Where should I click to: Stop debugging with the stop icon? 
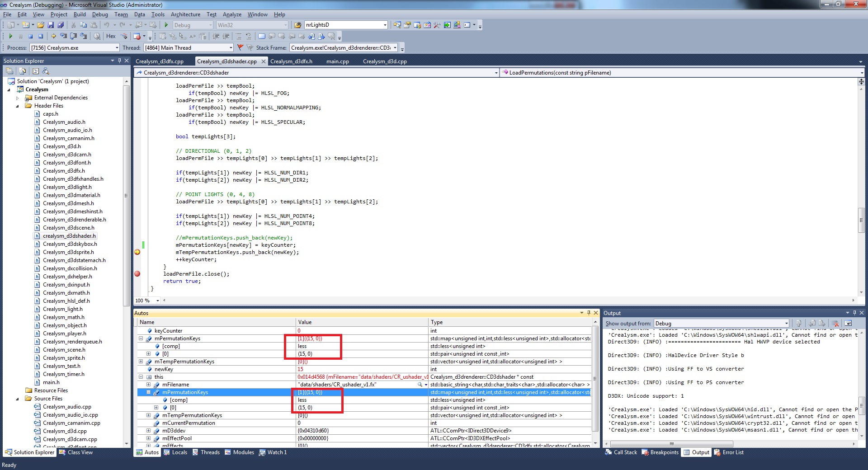coord(30,36)
